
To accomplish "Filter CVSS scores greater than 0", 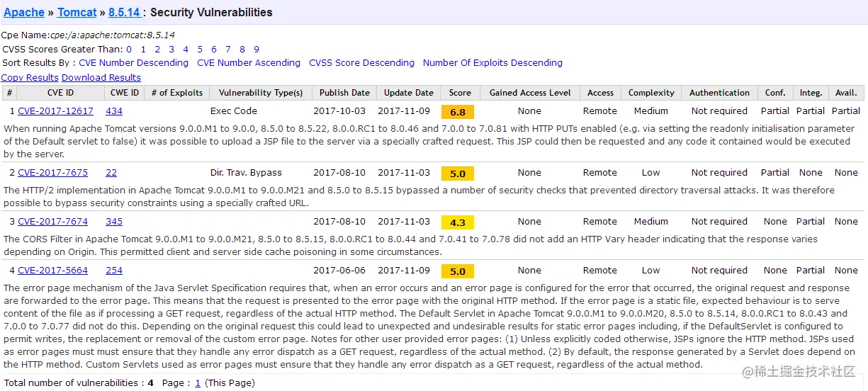I will coord(129,50).
